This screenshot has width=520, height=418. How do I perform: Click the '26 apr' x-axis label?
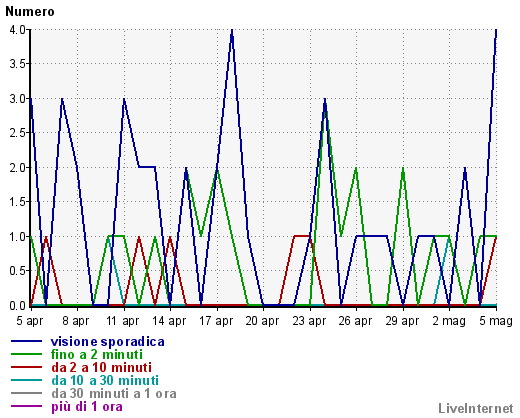[355, 321]
